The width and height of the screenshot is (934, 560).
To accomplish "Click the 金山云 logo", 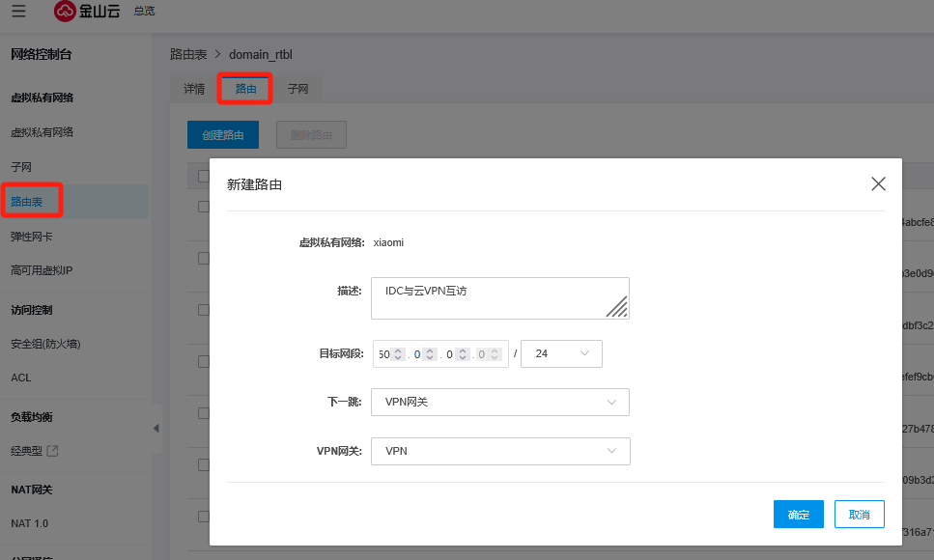I will 87,11.
